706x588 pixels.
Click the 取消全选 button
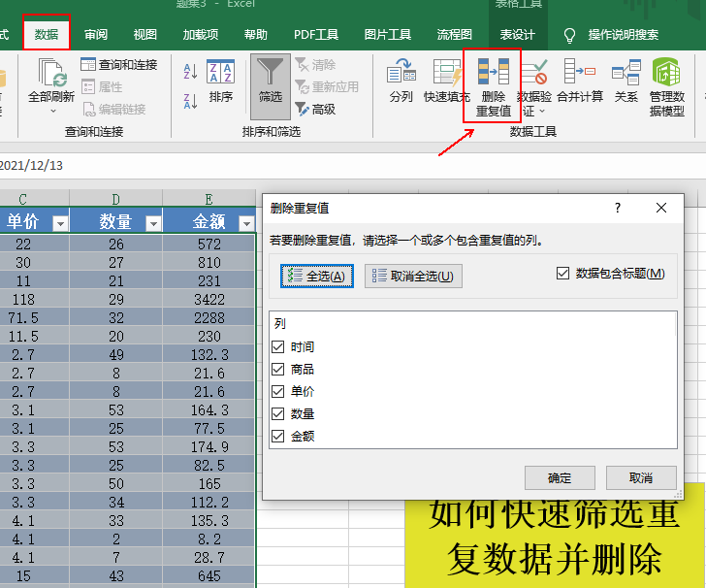click(x=413, y=276)
